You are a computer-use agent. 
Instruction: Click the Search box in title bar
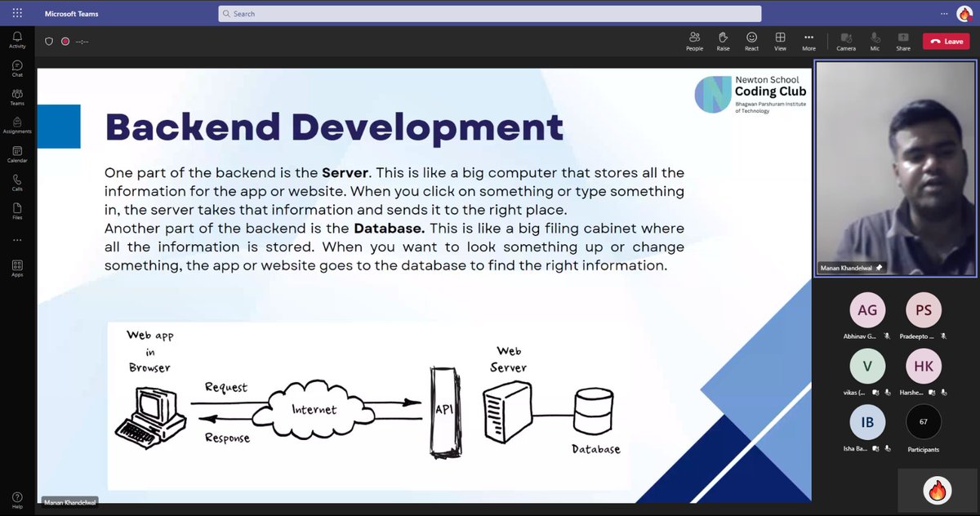pos(490,14)
